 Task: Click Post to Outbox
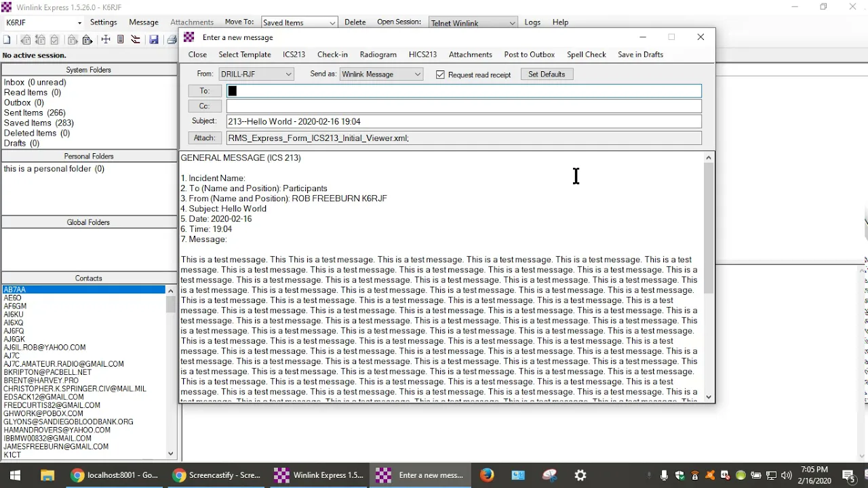530,54
